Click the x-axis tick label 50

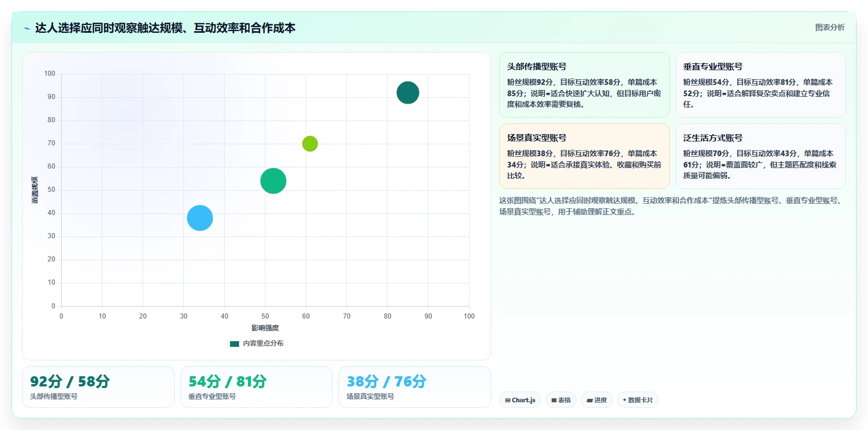[x=265, y=316]
